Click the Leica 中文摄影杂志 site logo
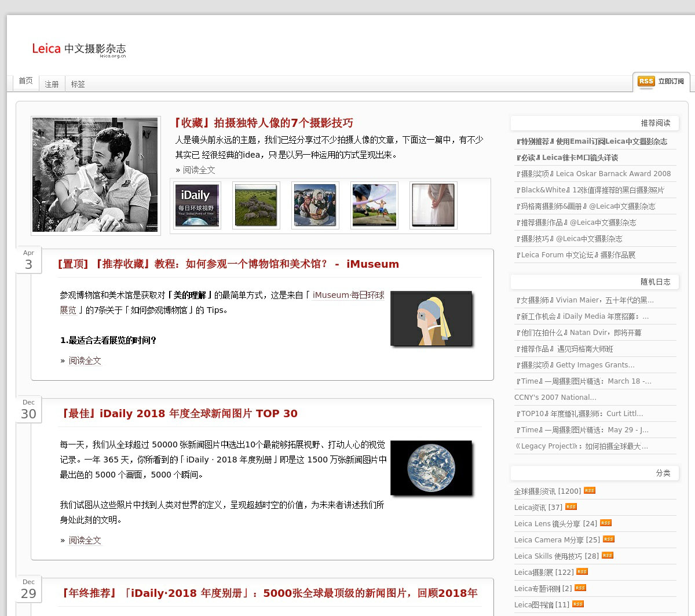Screen dimensions: 695x616 click(x=79, y=49)
